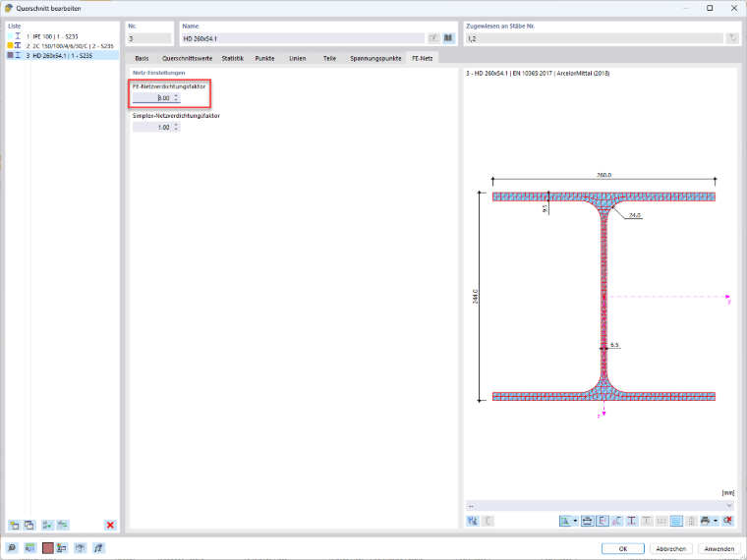Reset zoom with the magnifier red-X icon
The image size is (747, 560).
(727, 521)
